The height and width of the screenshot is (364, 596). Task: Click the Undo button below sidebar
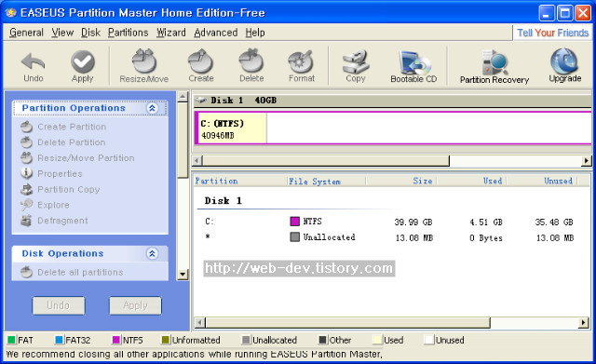[59, 305]
